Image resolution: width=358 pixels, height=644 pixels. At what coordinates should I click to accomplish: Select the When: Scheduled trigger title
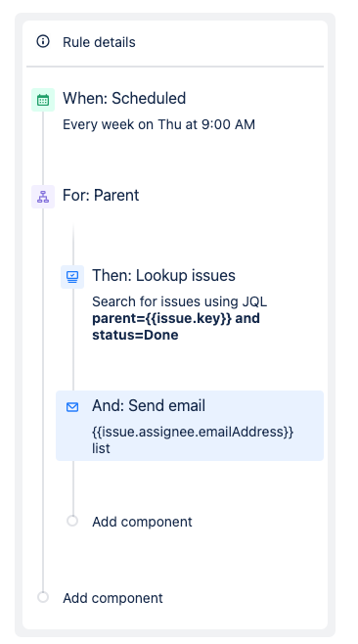pyautogui.click(x=124, y=99)
